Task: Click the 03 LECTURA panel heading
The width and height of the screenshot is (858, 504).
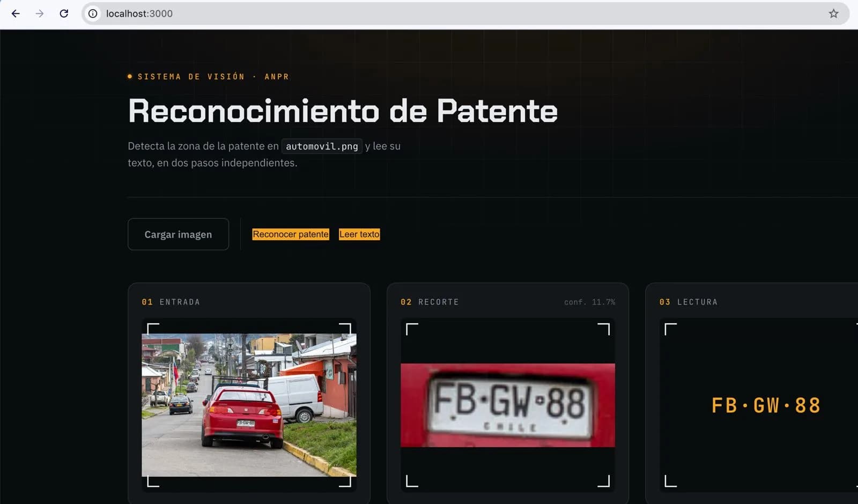Action: click(x=689, y=302)
